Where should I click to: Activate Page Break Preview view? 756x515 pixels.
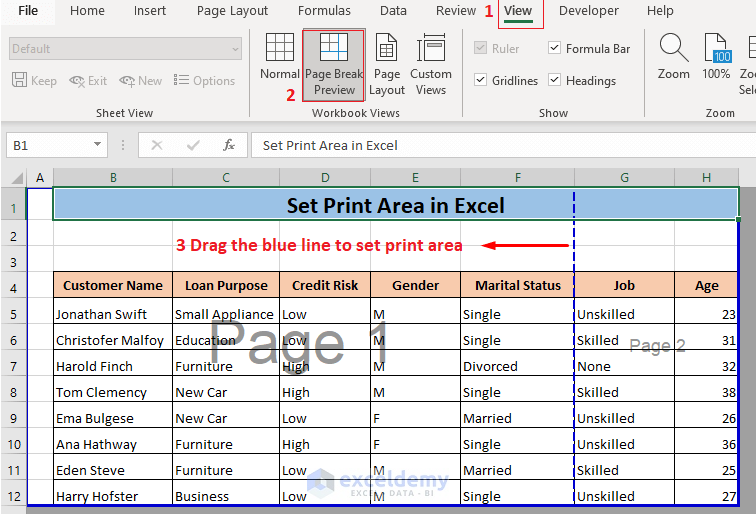click(x=334, y=65)
